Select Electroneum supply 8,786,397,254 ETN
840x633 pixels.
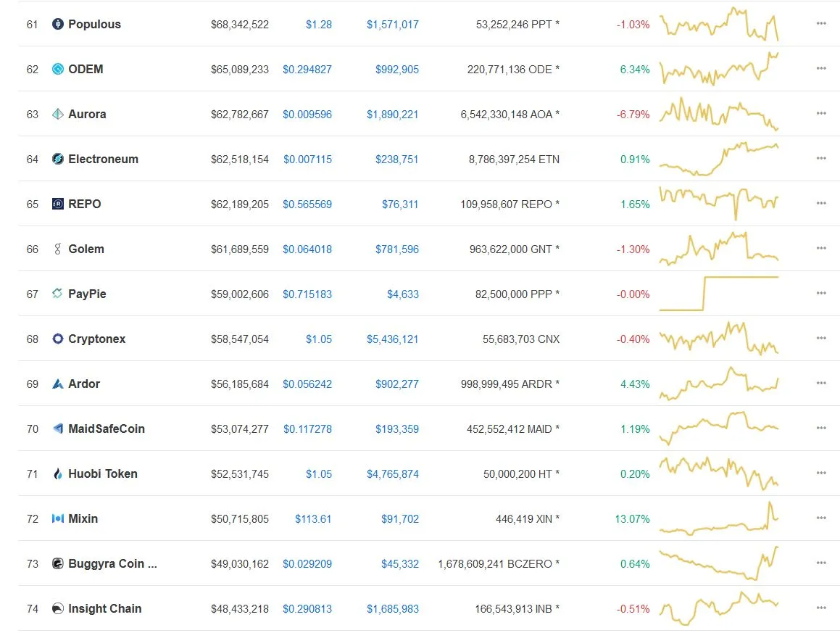[x=515, y=160]
